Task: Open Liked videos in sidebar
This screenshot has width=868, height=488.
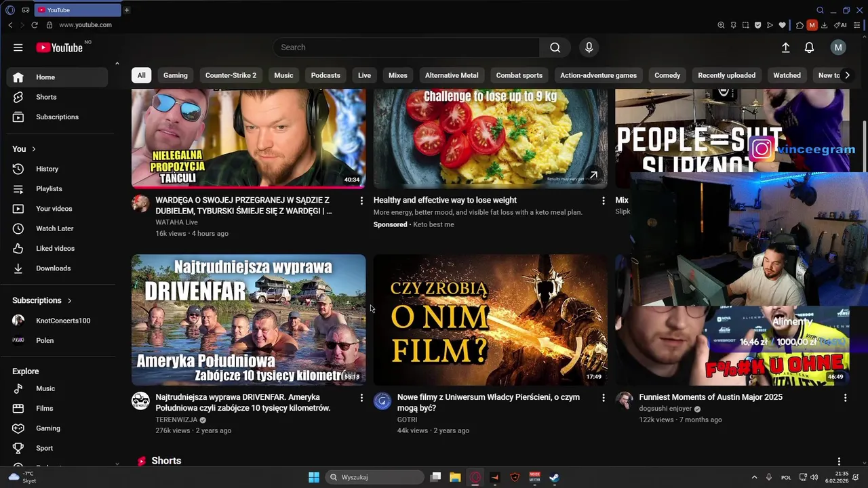Action: pos(57,248)
